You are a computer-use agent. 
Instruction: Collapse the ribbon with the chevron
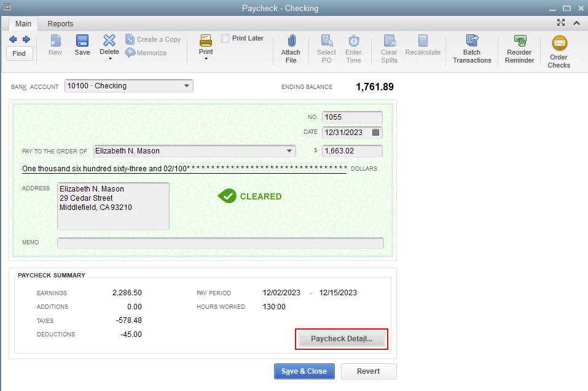[x=577, y=23]
